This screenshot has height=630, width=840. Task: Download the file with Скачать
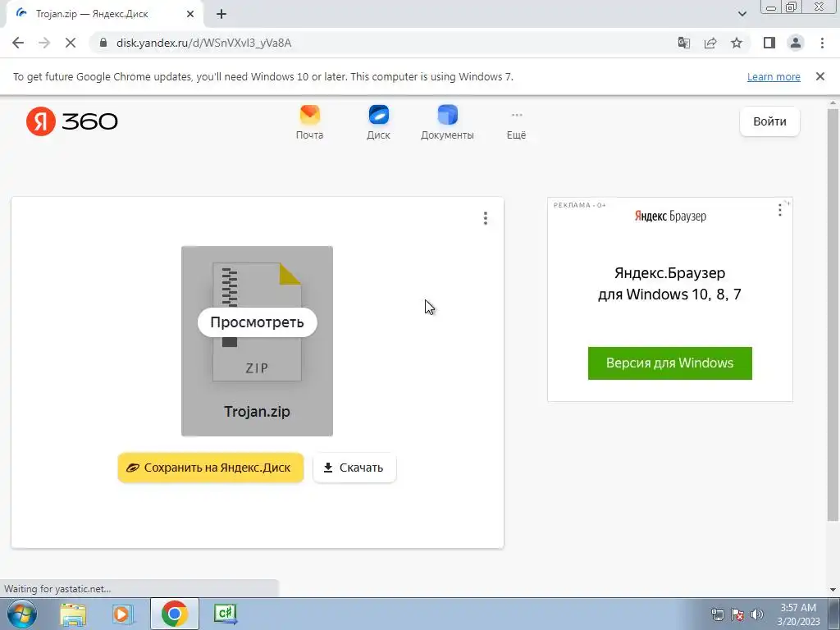[x=354, y=468]
